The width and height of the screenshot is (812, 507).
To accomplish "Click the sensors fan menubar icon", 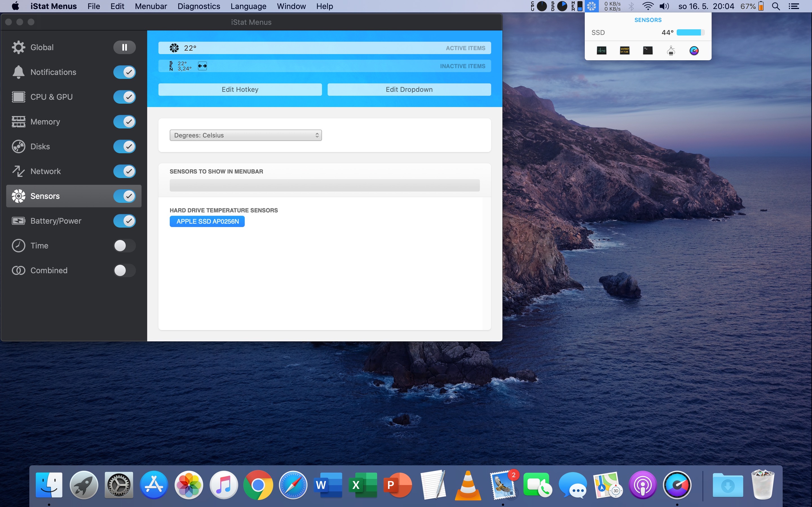I will pos(592,6).
